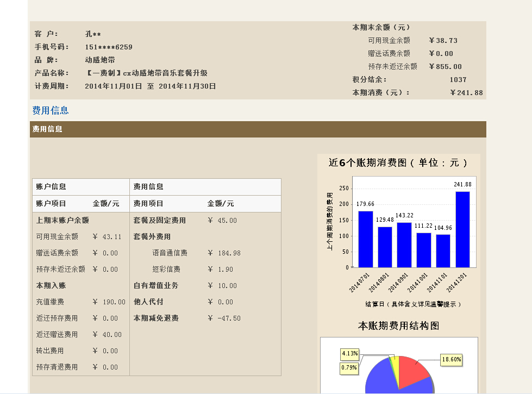This screenshot has width=532, height=394.
Task: Select the 129.48 bar for 20140801
Action: 385,247
